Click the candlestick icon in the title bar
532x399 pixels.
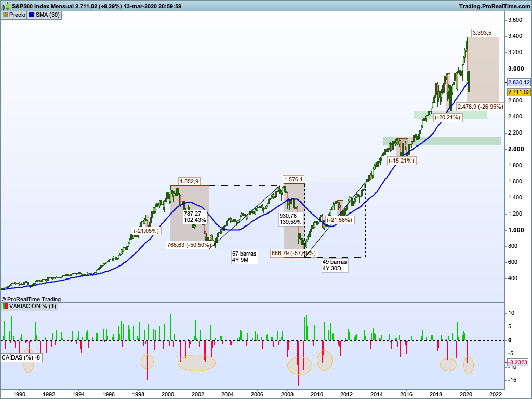coord(5,6)
